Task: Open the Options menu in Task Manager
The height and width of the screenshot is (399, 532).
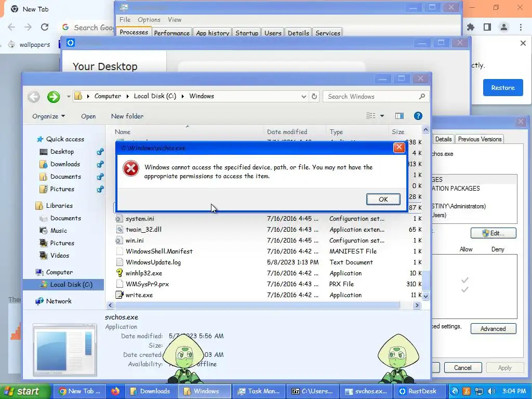Action: coord(149,20)
